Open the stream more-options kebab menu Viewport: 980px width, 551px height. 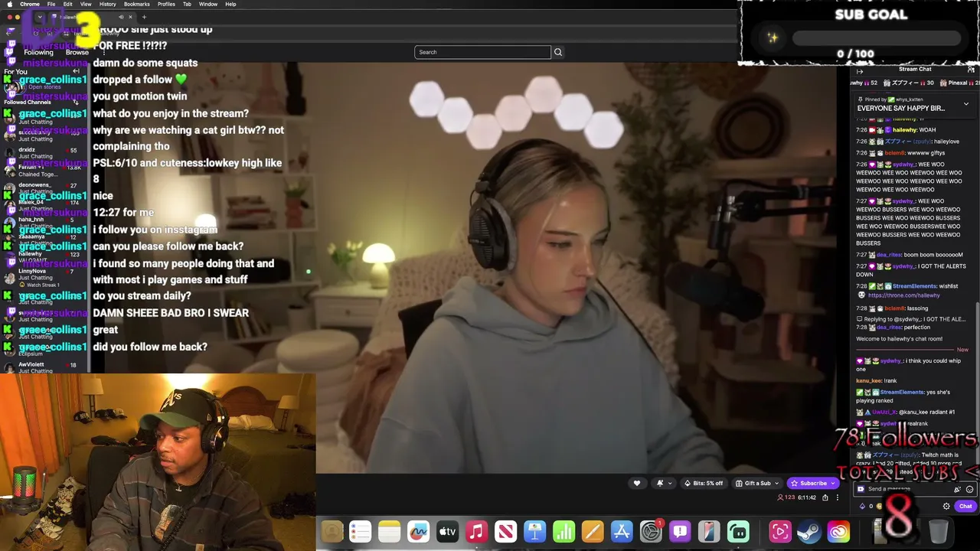[837, 497]
